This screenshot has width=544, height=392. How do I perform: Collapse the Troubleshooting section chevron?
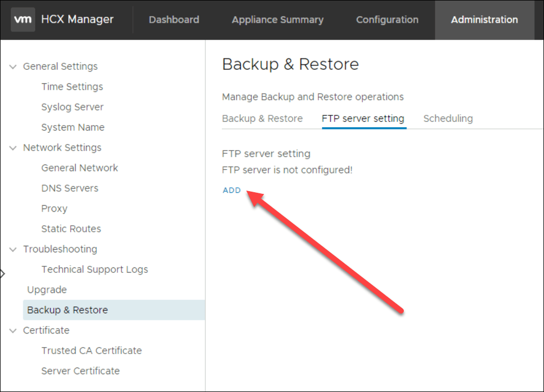tap(13, 250)
